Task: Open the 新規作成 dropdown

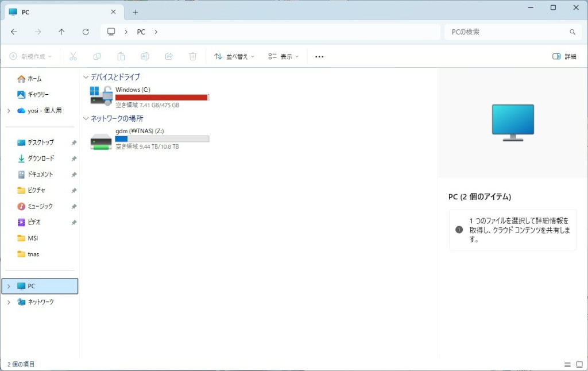Action: (30, 56)
